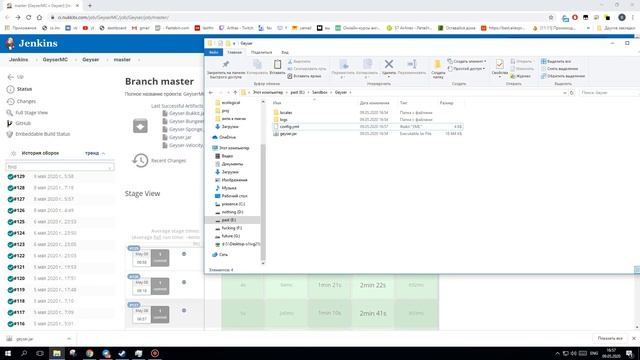640x360 pixels.
Task: Click the find field in build history
Action: coord(60,167)
